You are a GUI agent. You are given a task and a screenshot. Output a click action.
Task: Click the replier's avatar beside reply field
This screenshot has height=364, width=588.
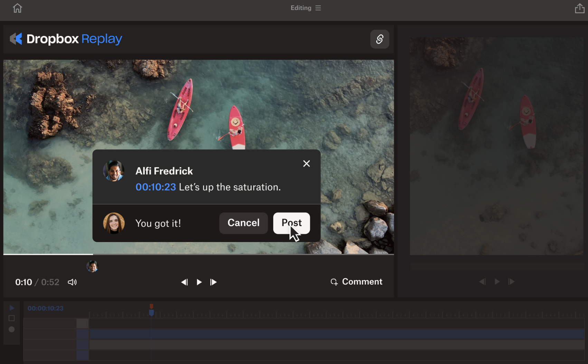114,223
